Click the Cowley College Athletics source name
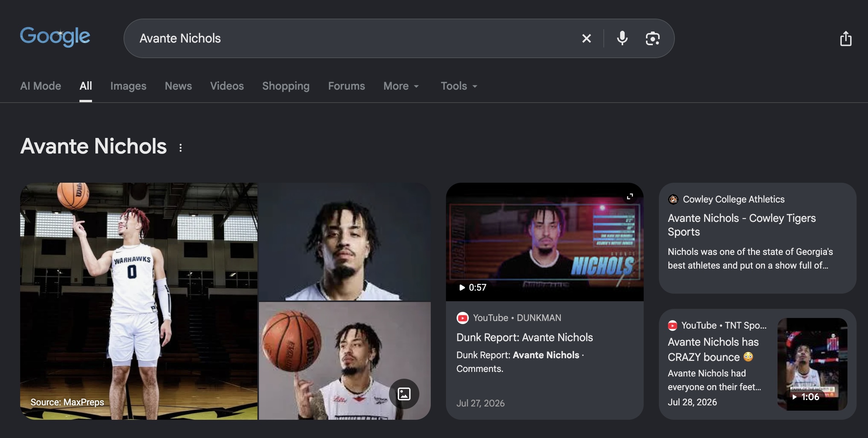The width and height of the screenshot is (868, 438). (734, 199)
